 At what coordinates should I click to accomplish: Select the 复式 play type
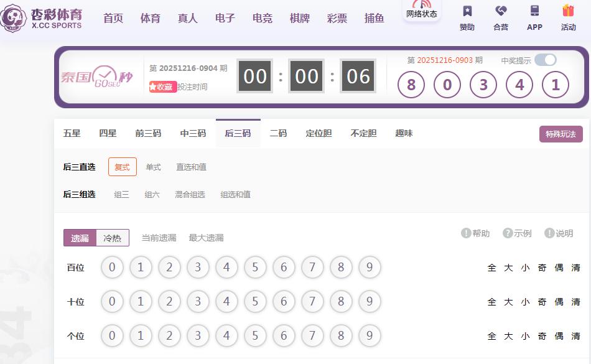(123, 167)
